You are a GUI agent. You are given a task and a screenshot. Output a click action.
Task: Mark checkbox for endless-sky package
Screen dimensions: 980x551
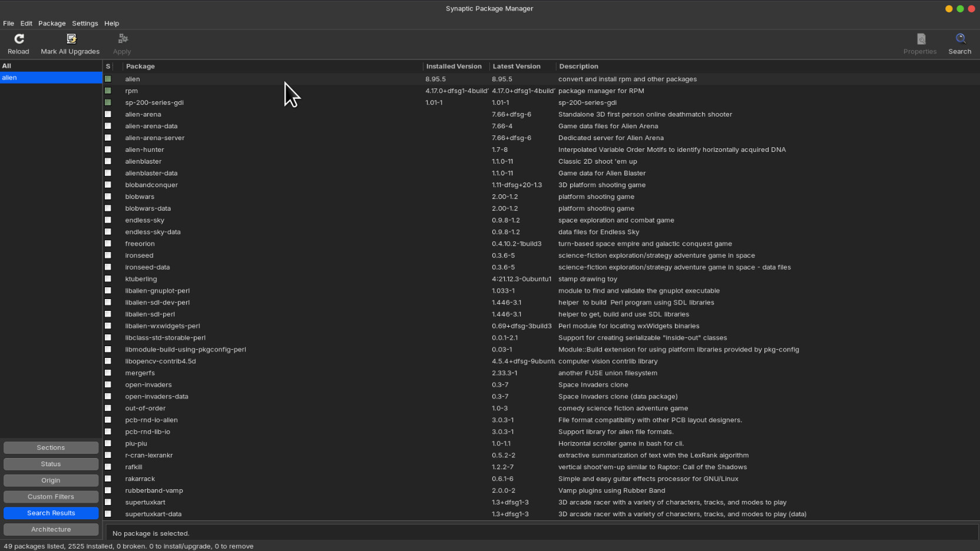coord(108,220)
